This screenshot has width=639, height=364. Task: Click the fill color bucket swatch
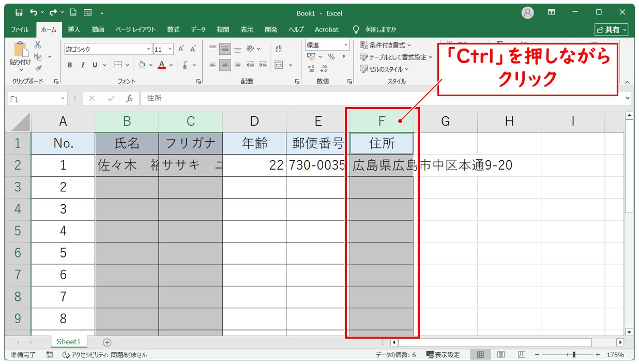(142, 65)
